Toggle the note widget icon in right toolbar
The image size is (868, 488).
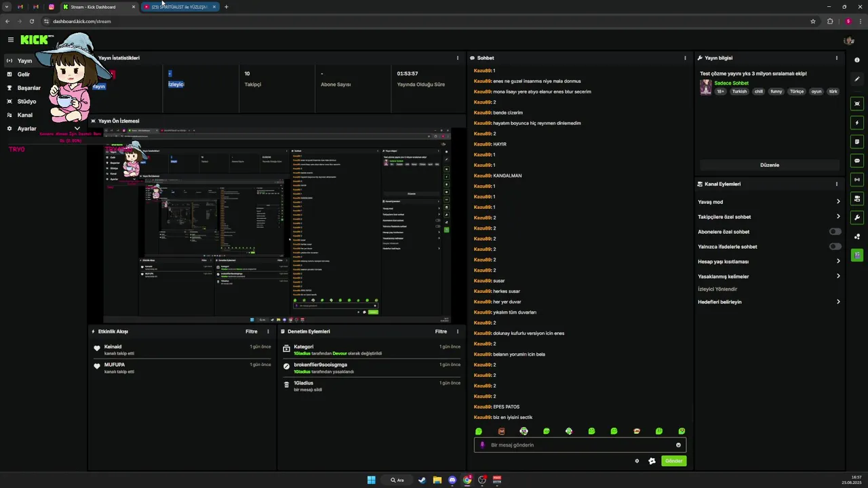(857, 142)
